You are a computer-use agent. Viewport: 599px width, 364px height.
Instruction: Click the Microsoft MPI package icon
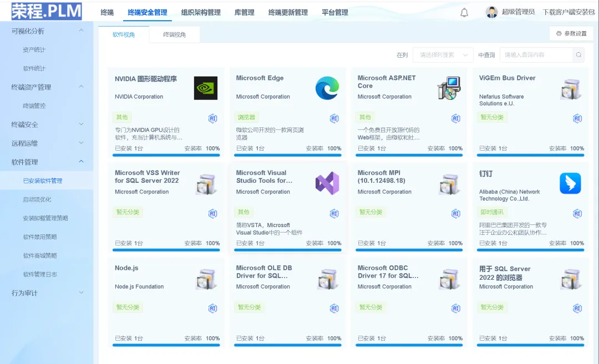tap(449, 183)
